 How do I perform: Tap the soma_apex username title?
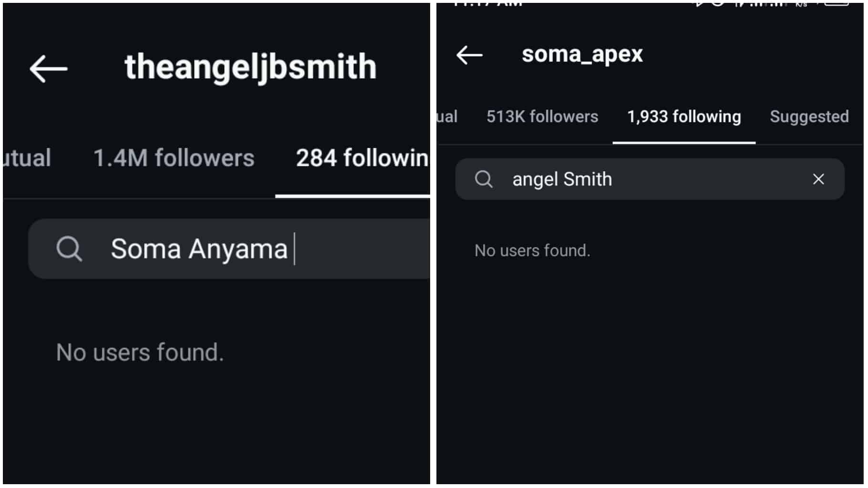[x=582, y=54]
